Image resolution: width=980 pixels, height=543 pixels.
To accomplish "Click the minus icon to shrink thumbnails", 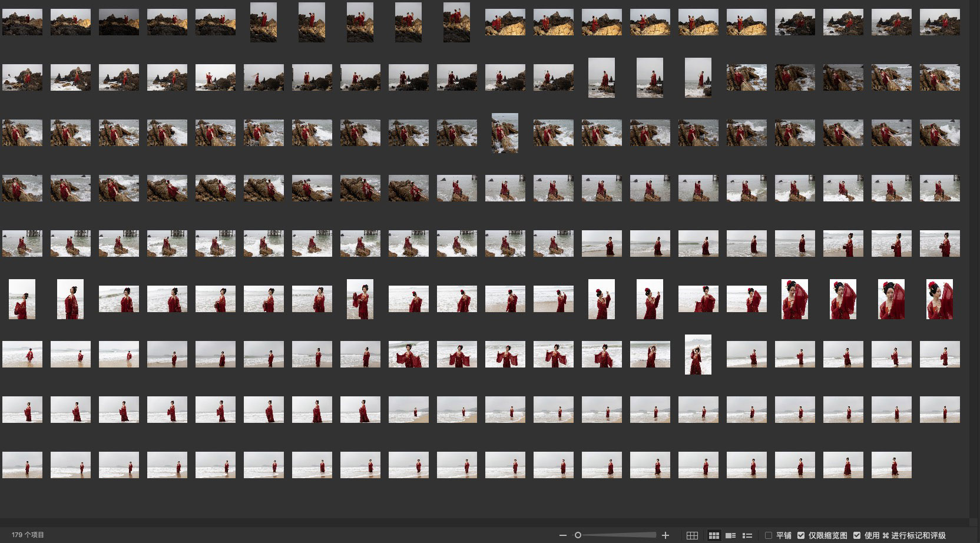I will coord(562,535).
